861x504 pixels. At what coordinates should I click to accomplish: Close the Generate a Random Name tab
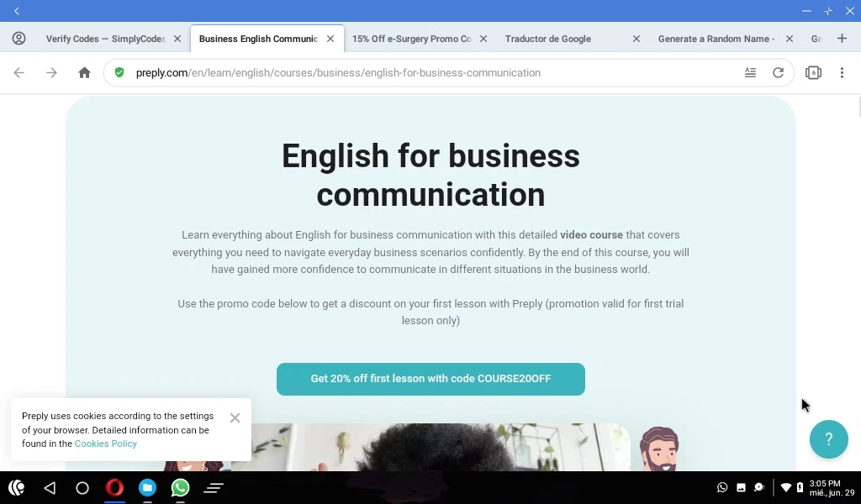point(789,39)
